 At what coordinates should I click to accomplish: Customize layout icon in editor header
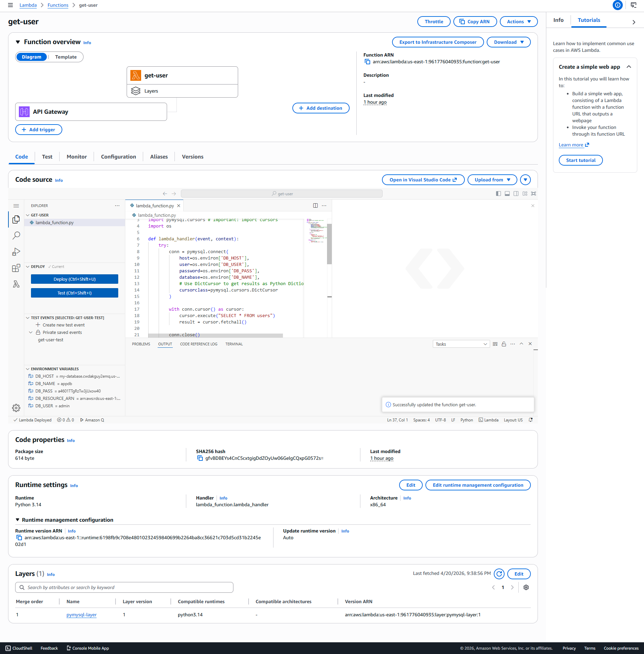click(x=525, y=194)
